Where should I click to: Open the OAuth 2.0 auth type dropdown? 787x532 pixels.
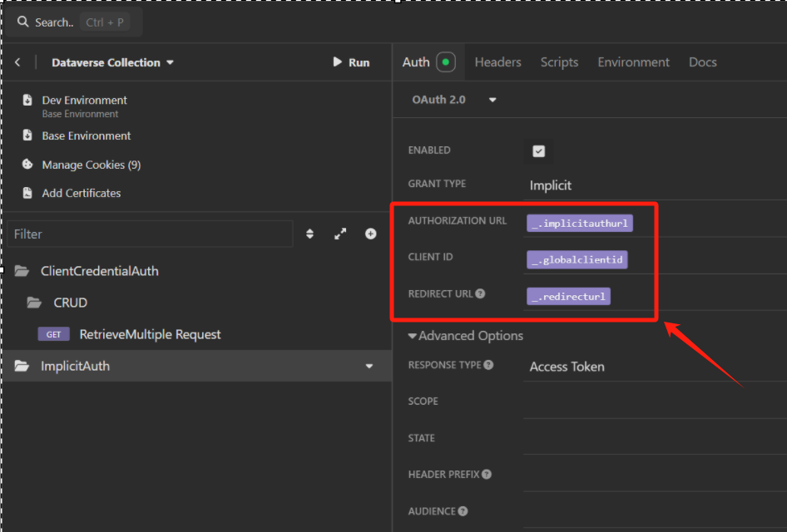click(453, 100)
